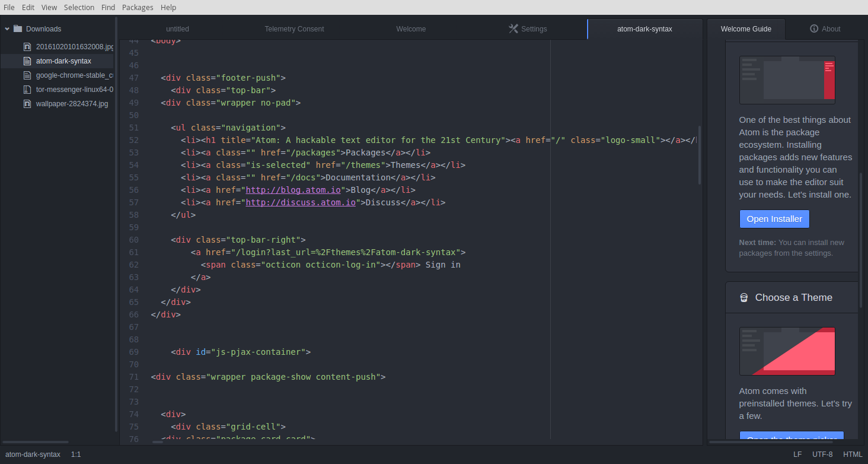Click the info icon on About tab
The image size is (868, 464).
(x=814, y=28)
